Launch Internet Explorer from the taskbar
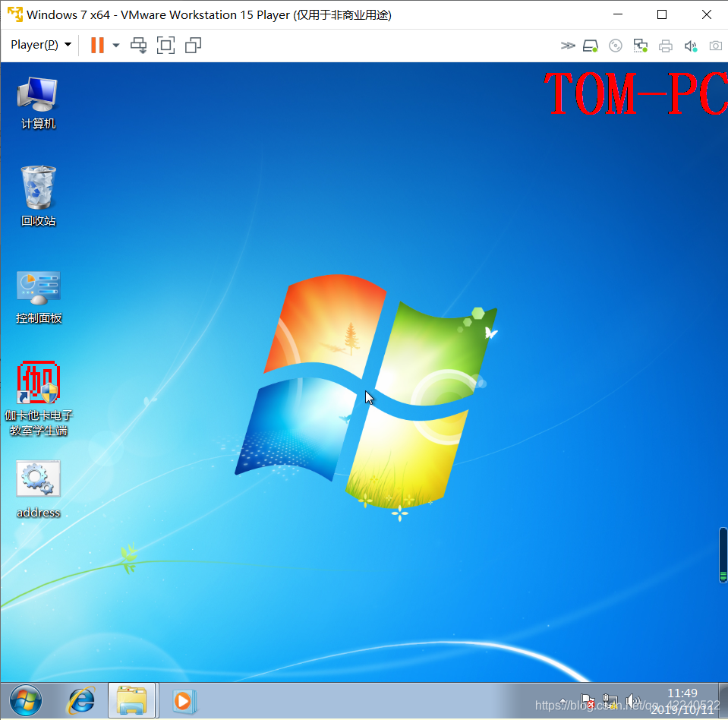 [82, 700]
